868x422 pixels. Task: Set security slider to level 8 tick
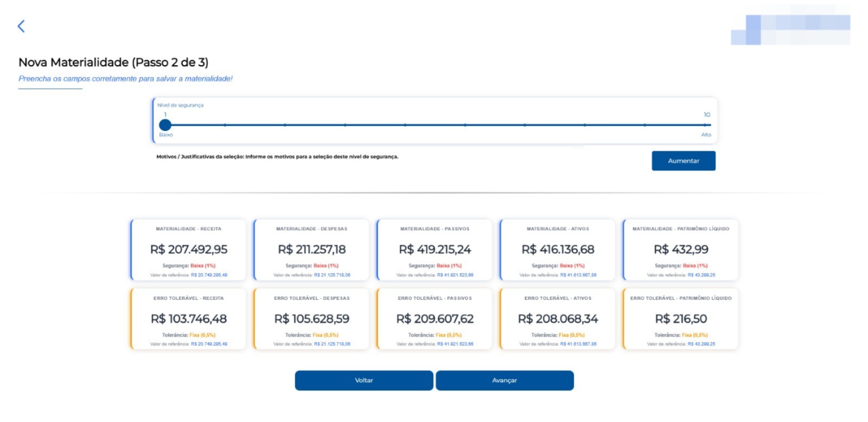click(585, 125)
